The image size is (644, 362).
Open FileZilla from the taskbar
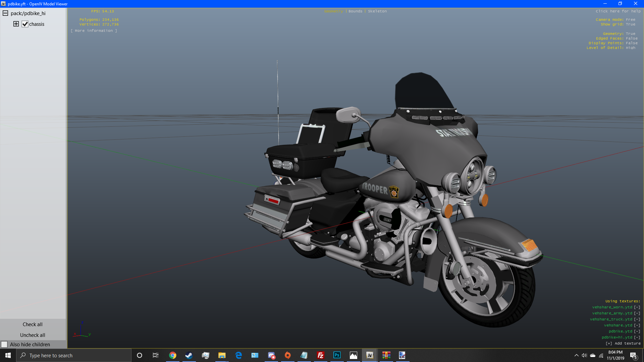tap(320, 355)
